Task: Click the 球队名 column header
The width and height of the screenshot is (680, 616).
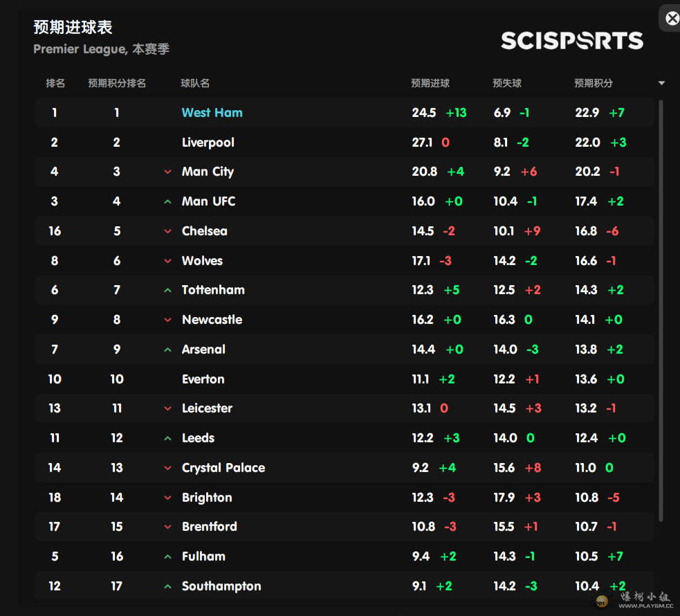Action: click(x=195, y=83)
